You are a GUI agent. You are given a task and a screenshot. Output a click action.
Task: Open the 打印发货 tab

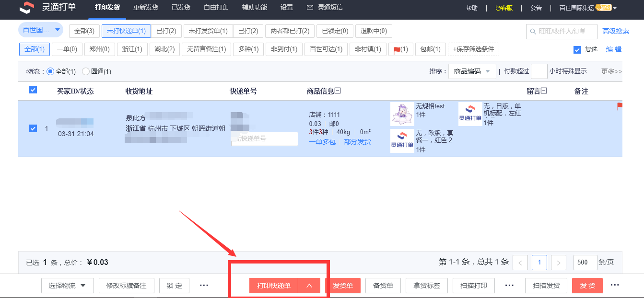[107, 8]
